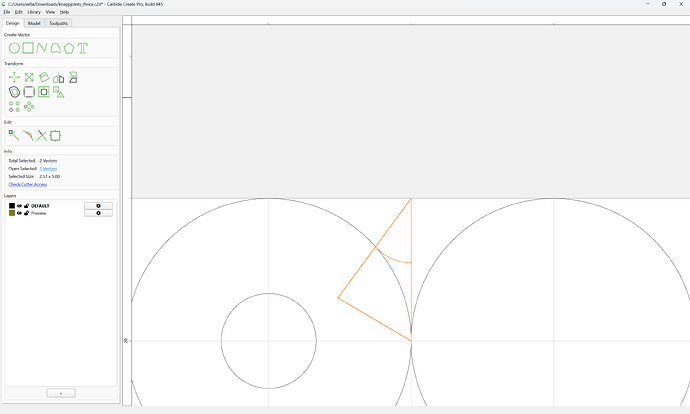Open the View menu
Image resolution: width=690 pixels, height=414 pixels.
pos(50,12)
